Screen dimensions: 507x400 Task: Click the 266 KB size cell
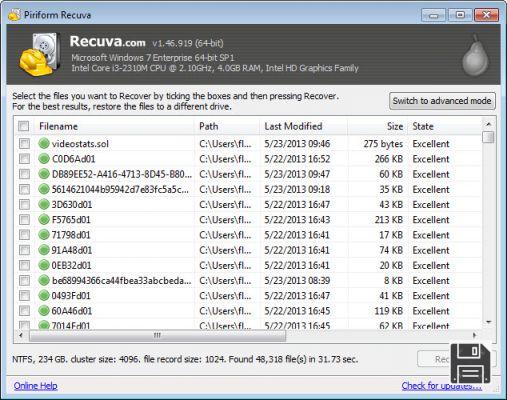click(x=389, y=159)
